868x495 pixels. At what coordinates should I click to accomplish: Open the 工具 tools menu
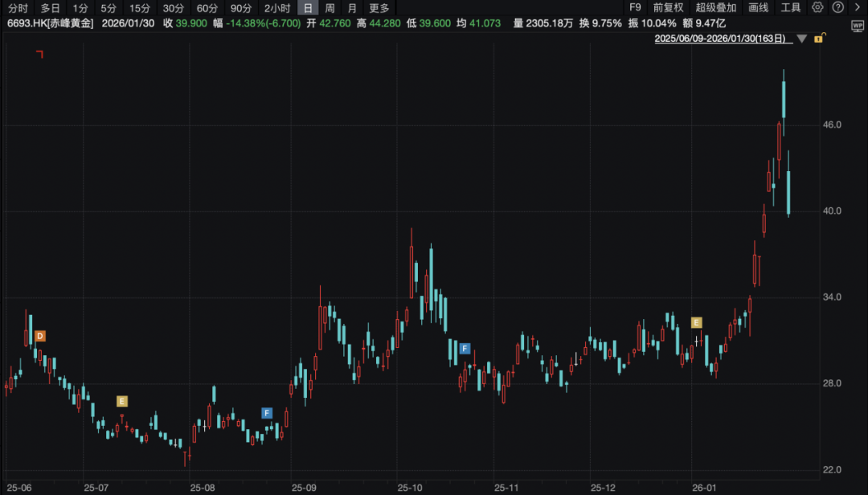click(x=791, y=8)
